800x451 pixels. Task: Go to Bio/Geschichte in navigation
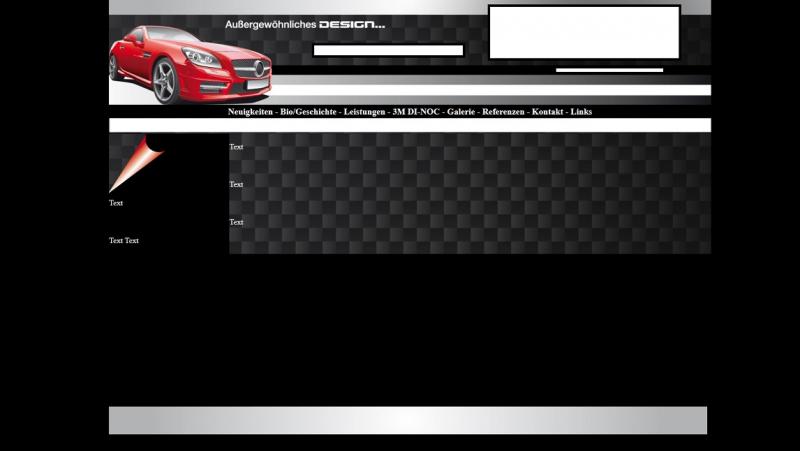coord(308,112)
